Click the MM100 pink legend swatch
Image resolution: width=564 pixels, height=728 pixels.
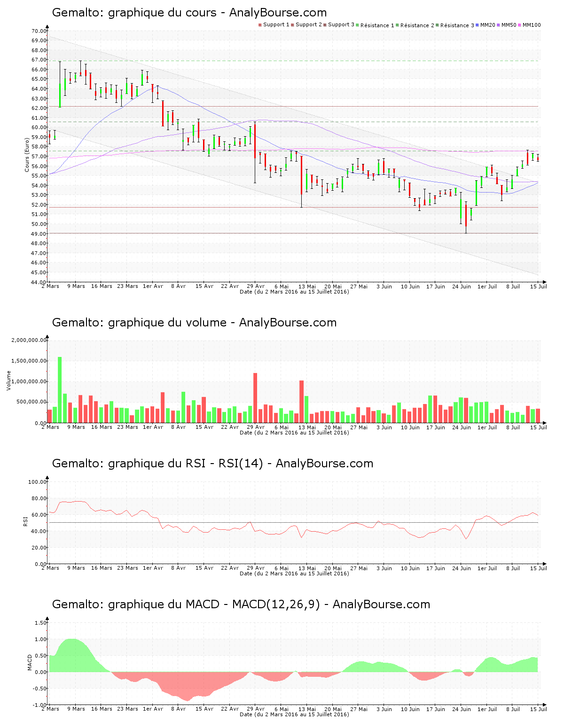520,25
